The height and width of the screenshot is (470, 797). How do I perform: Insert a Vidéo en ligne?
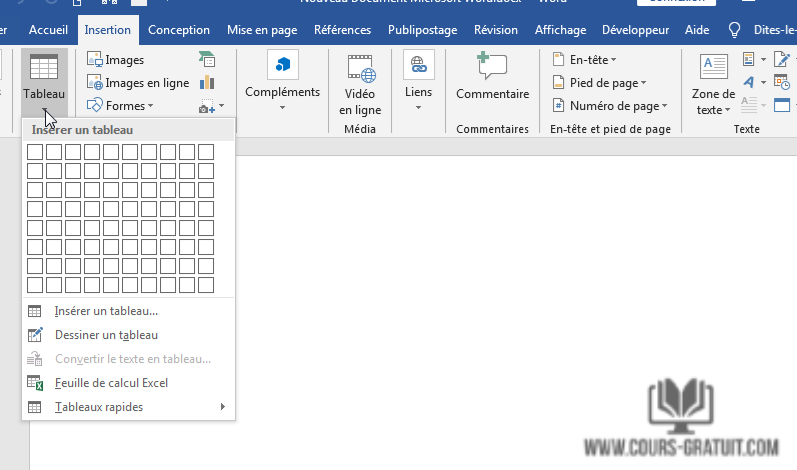360,85
